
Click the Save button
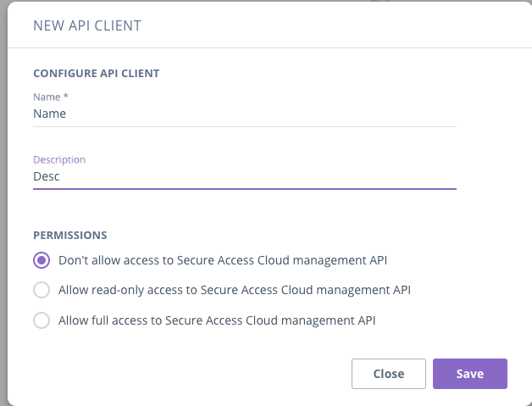(470, 374)
